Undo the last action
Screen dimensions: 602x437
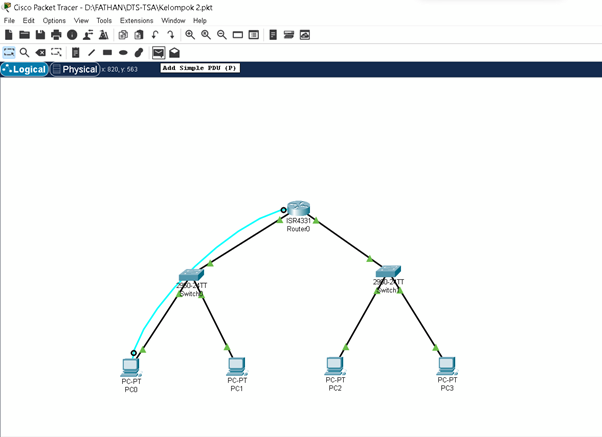pyautogui.click(x=155, y=35)
